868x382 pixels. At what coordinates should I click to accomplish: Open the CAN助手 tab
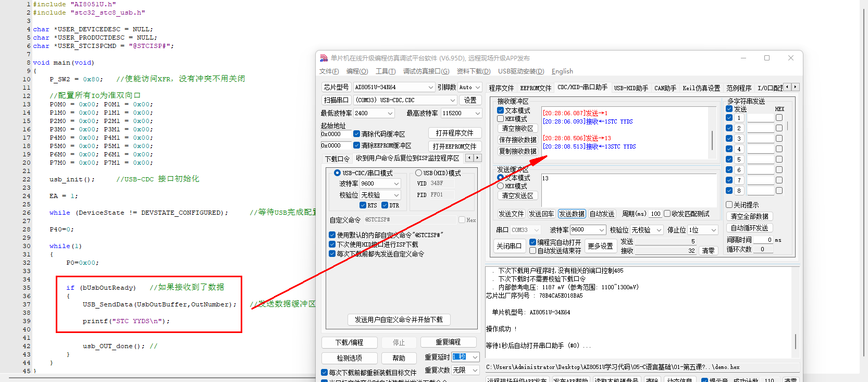(x=665, y=88)
